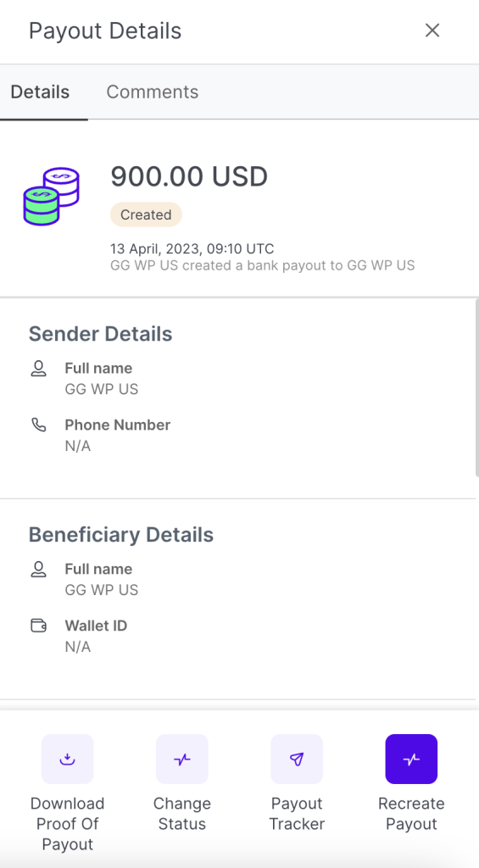Click the Change Status text label
Screen dimensions: 479x868
pos(182,814)
